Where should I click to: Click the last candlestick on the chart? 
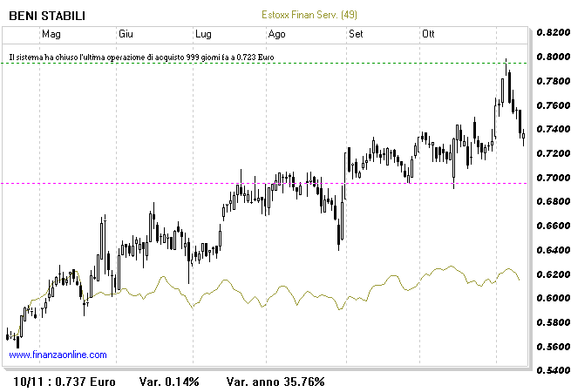click(524, 138)
